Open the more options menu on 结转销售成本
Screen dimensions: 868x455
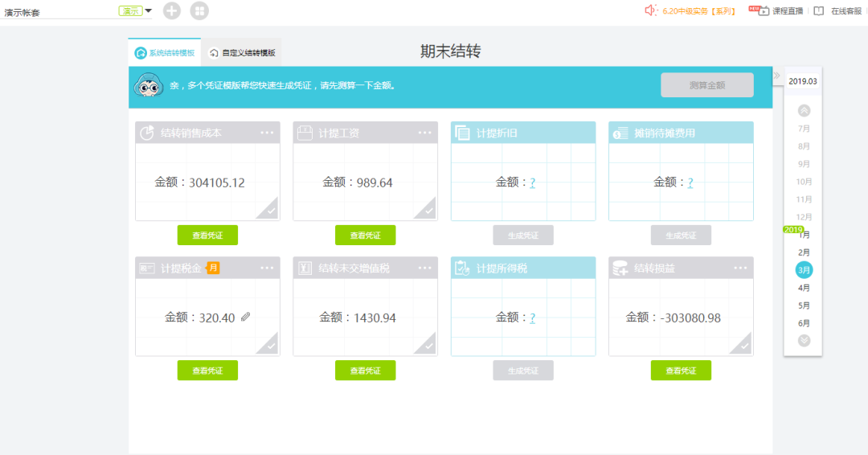(x=268, y=133)
